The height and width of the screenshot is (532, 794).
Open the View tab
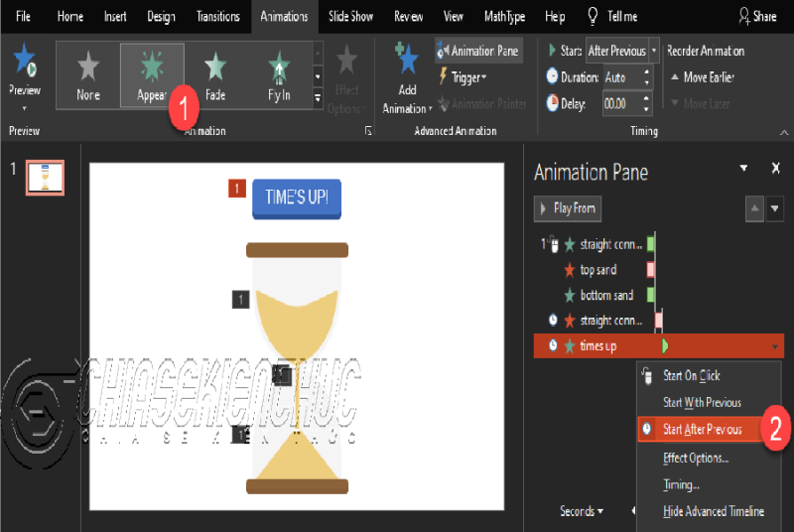tap(454, 17)
